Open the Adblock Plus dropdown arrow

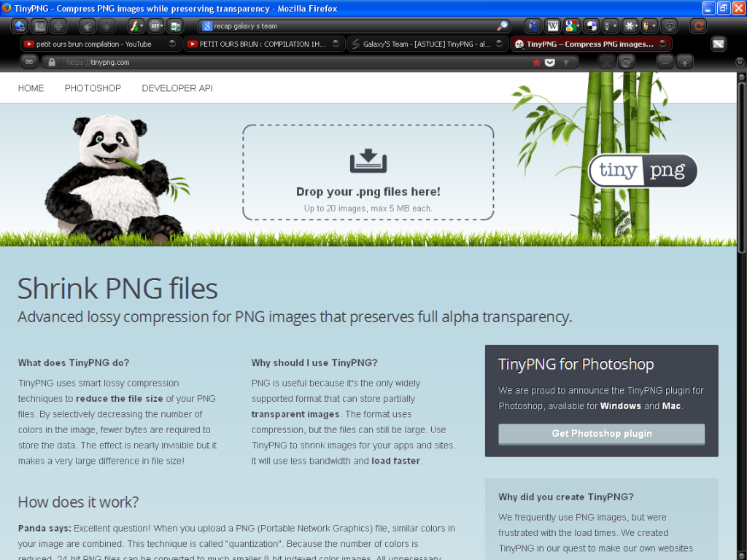tap(162, 26)
